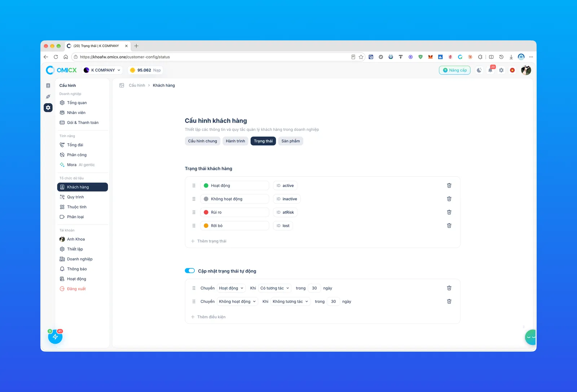Image resolution: width=577 pixels, height=392 pixels.
Task: Open the K COMPANY workspace dropdown
Action: pos(102,70)
